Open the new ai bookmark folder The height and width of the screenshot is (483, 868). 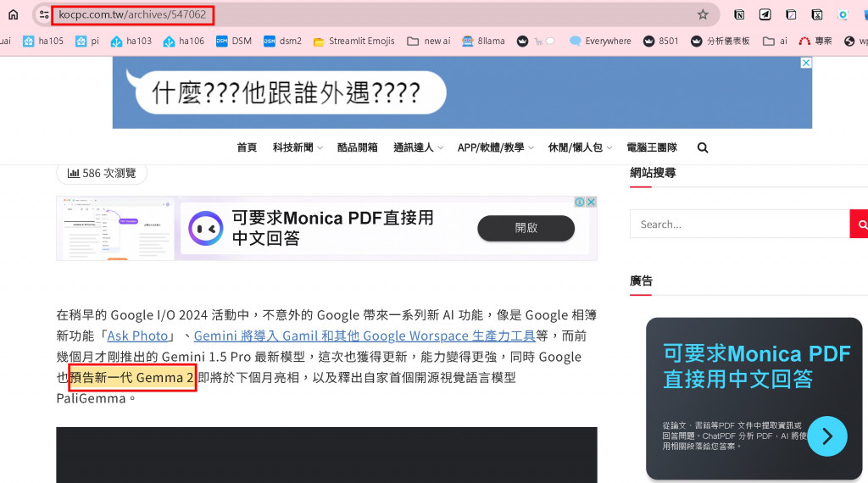click(428, 41)
